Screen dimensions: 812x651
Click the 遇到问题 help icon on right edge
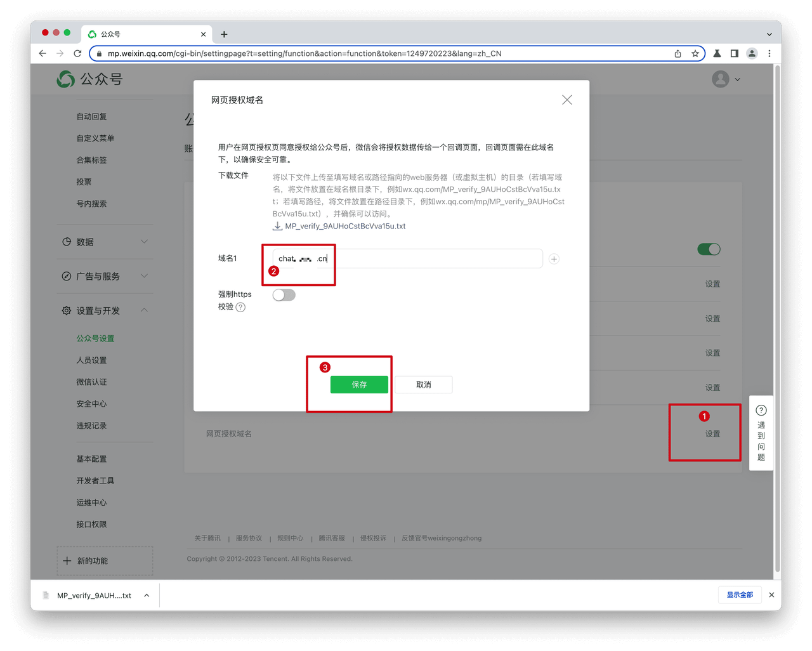761,411
